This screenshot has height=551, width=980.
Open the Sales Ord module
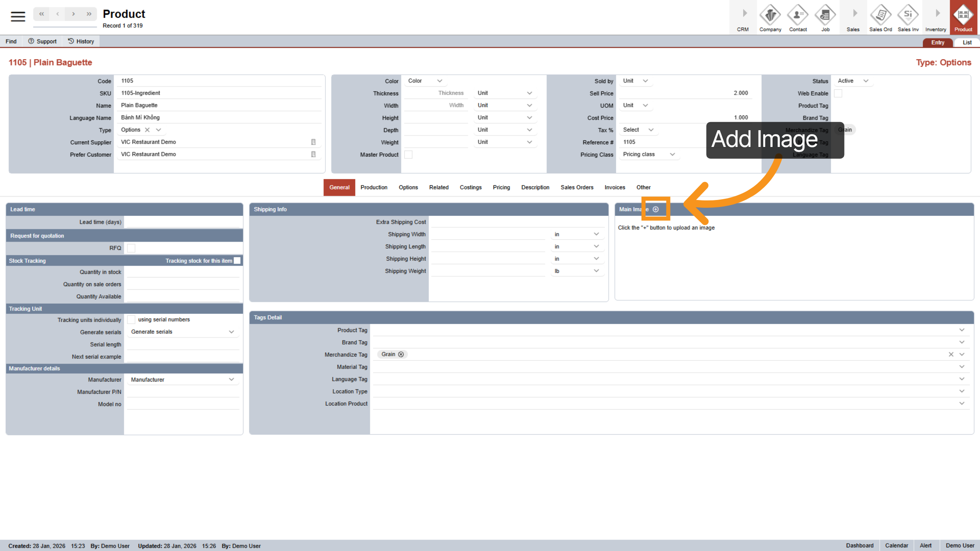[881, 17]
